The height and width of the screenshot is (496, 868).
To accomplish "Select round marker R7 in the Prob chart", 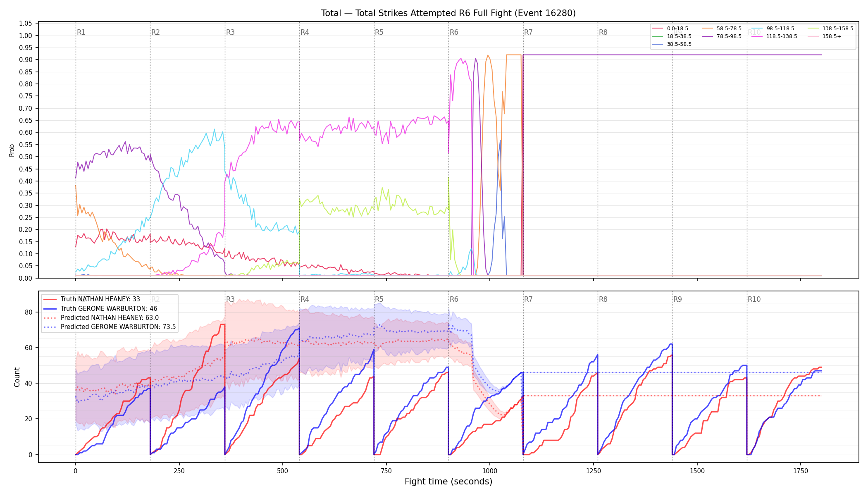I will coord(528,32).
